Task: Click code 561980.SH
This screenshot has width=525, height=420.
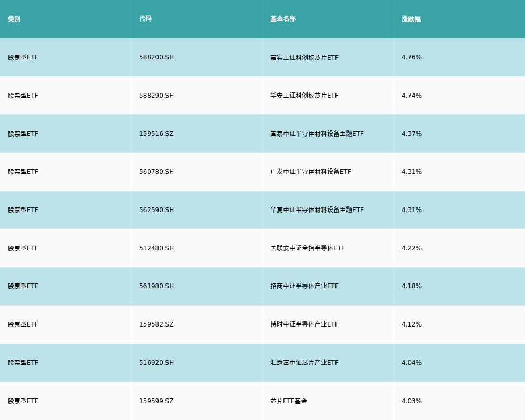Action: point(156,286)
